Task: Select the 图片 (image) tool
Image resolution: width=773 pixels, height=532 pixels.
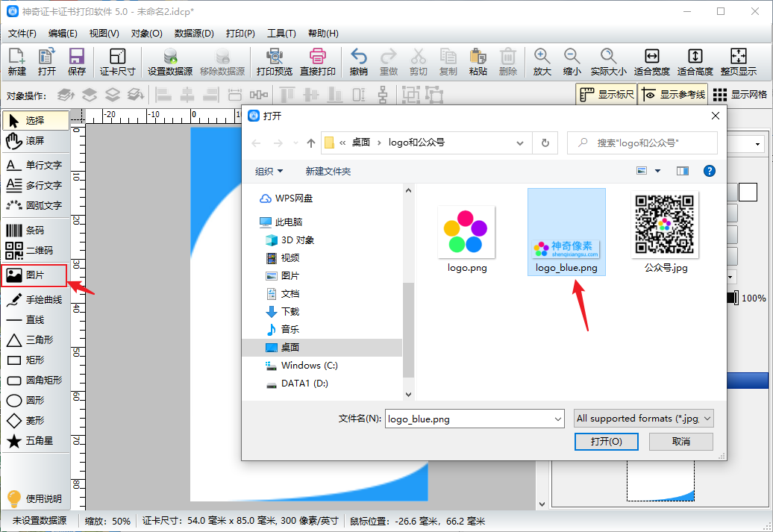Action: tap(34, 275)
